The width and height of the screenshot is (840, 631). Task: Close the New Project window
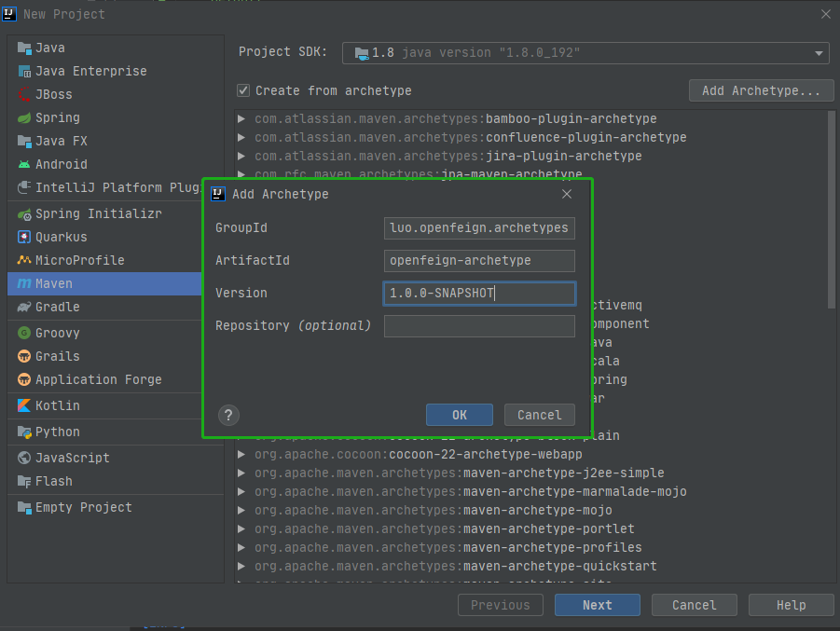pyautogui.click(x=825, y=15)
